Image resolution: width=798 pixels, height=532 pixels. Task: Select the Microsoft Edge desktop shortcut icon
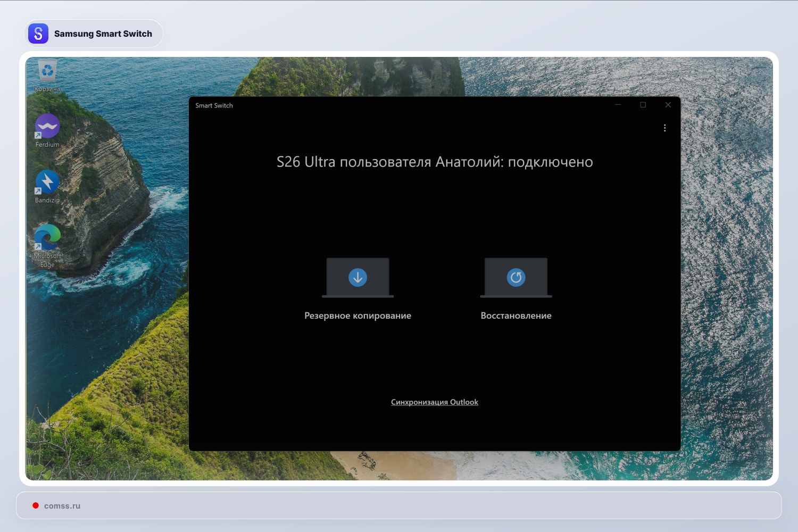(47, 237)
